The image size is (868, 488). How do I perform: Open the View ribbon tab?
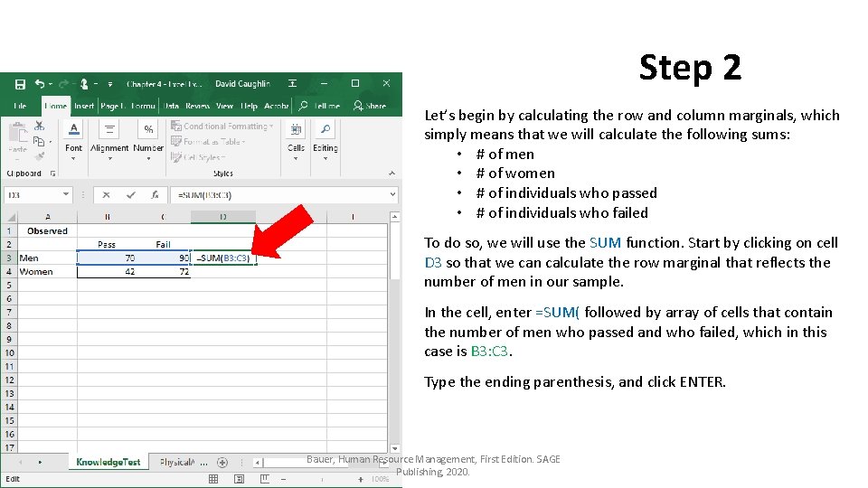pyautogui.click(x=224, y=106)
